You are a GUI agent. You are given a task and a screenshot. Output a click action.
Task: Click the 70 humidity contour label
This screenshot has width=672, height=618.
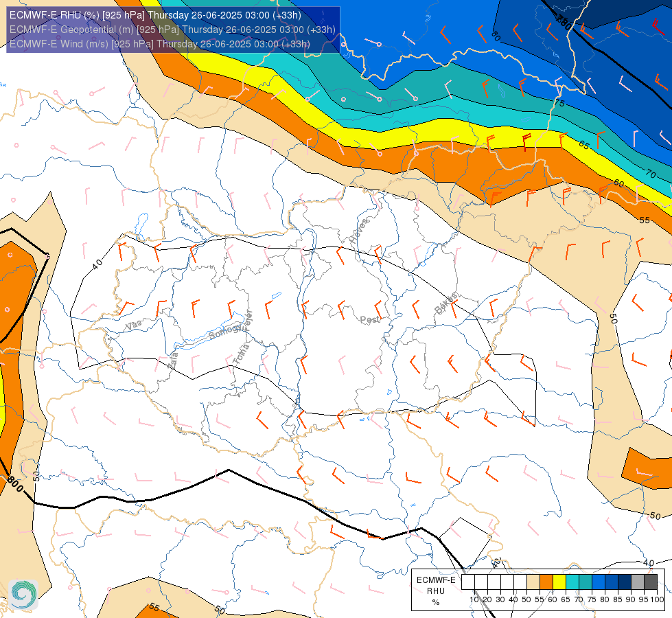point(651,174)
